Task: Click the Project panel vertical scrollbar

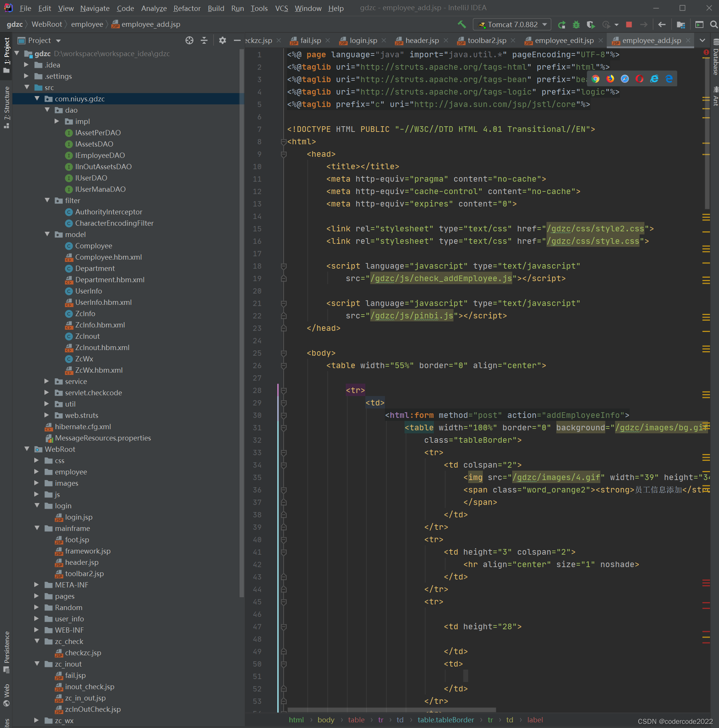Action: 241,322
